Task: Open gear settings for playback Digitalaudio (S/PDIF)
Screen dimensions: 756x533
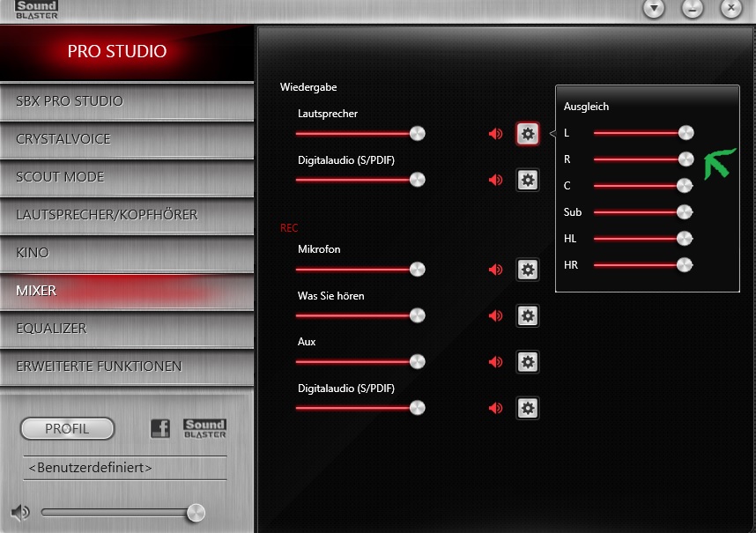Action: coord(528,180)
